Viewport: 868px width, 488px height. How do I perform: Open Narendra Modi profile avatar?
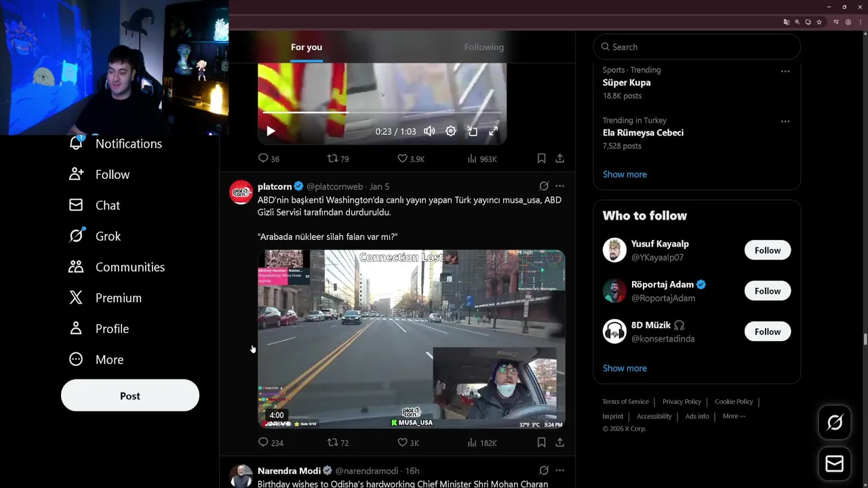pos(241,476)
